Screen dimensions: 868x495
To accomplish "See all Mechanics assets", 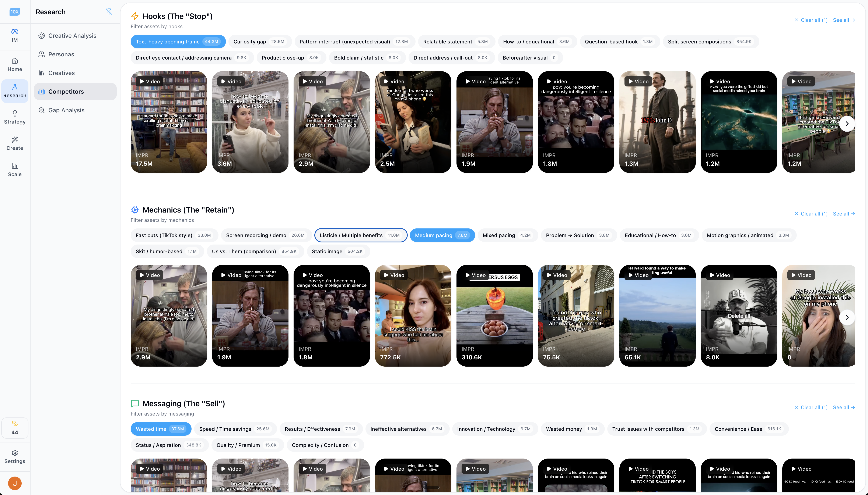I will click(x=844, y=214).
